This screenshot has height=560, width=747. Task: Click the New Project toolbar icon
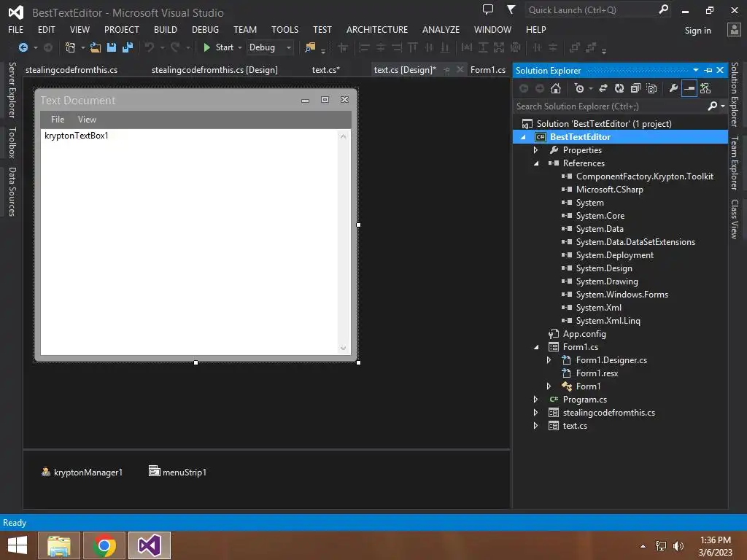70,47
